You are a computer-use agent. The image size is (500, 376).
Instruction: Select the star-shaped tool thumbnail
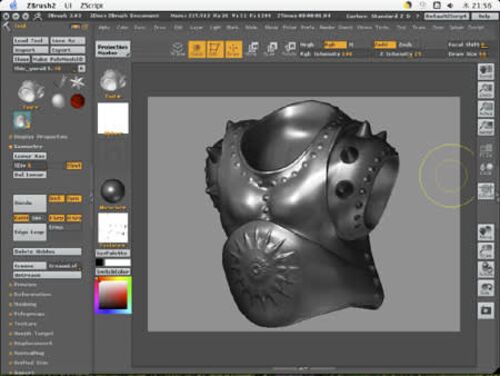click(x=77, y=82)
